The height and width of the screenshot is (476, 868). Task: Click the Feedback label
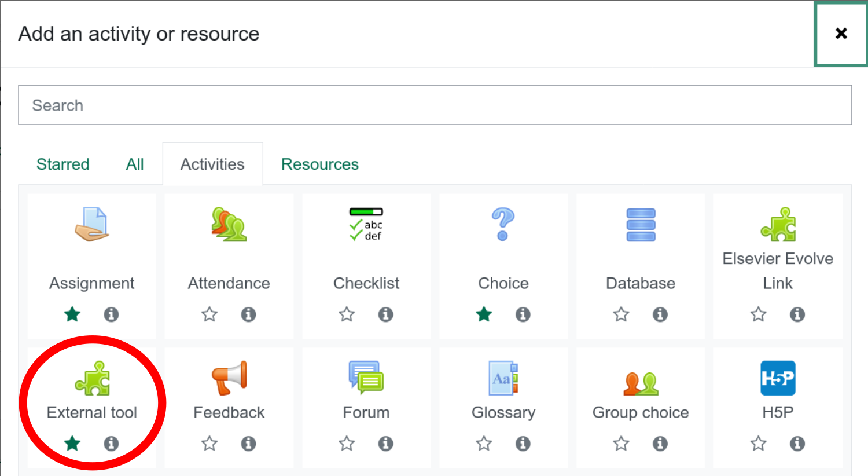coord(229,412)
